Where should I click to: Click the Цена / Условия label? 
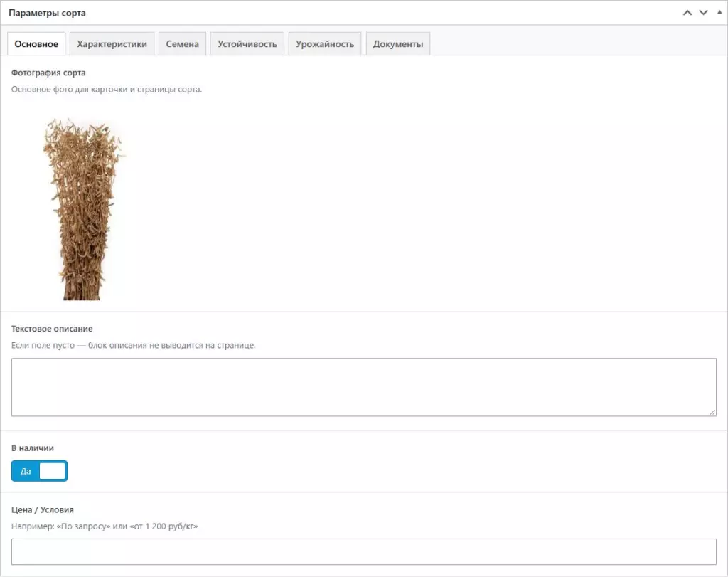pos(42,509)
